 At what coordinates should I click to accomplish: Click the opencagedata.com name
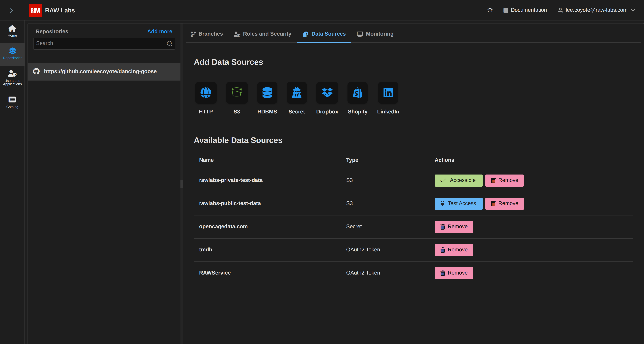click(x=223, y=226)
